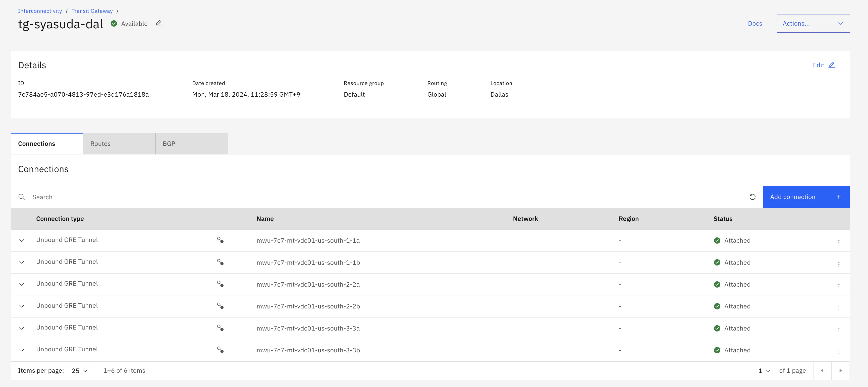
Task: Open the Transit Gateway breadcrumb link
Action: point(92,11)
